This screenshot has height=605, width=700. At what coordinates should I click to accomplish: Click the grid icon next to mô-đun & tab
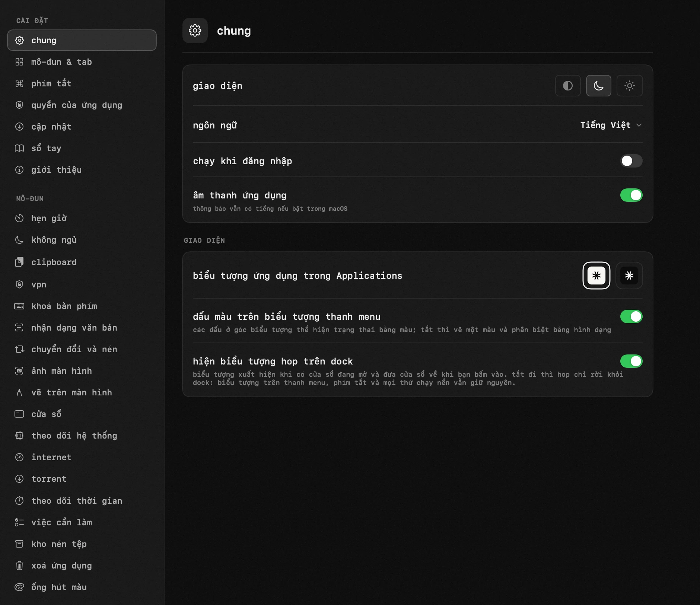click(19, 62)
